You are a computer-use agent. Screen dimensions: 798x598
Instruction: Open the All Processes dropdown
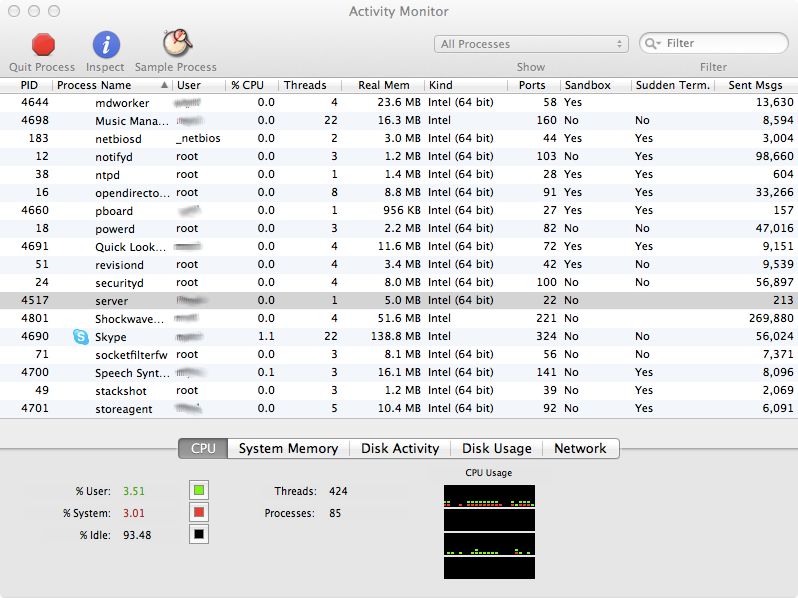pyautogui.click(x=531, y=44)
